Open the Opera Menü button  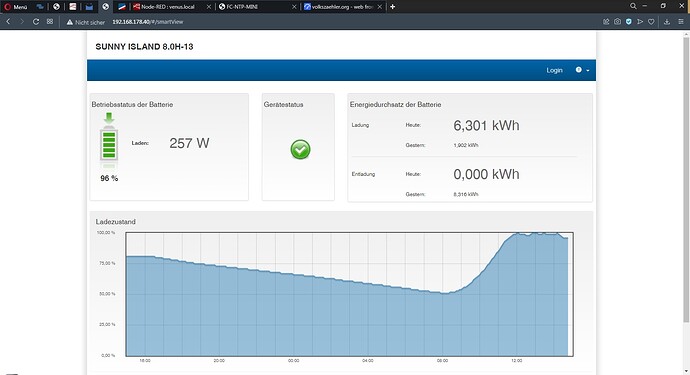[16, 7]
